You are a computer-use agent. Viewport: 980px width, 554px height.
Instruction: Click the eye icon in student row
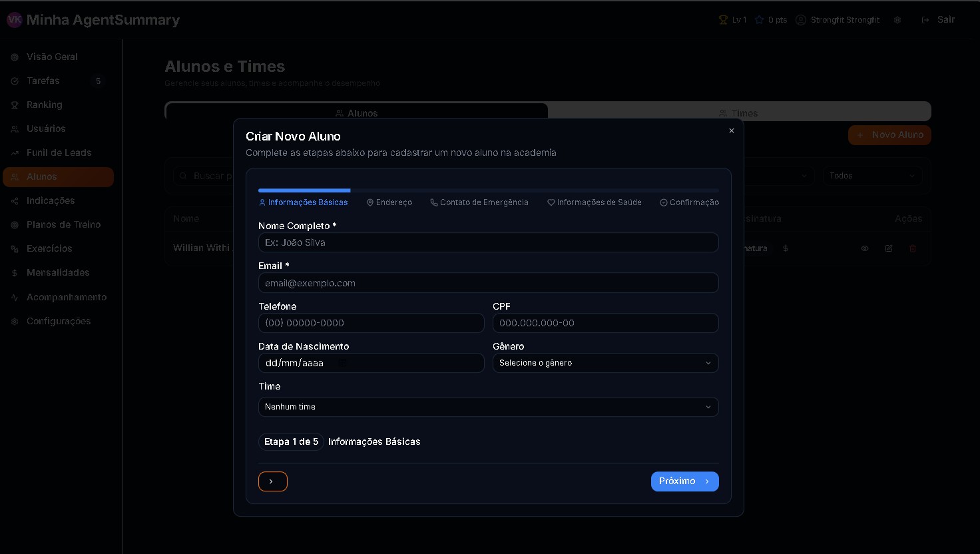tap(865, 248)
